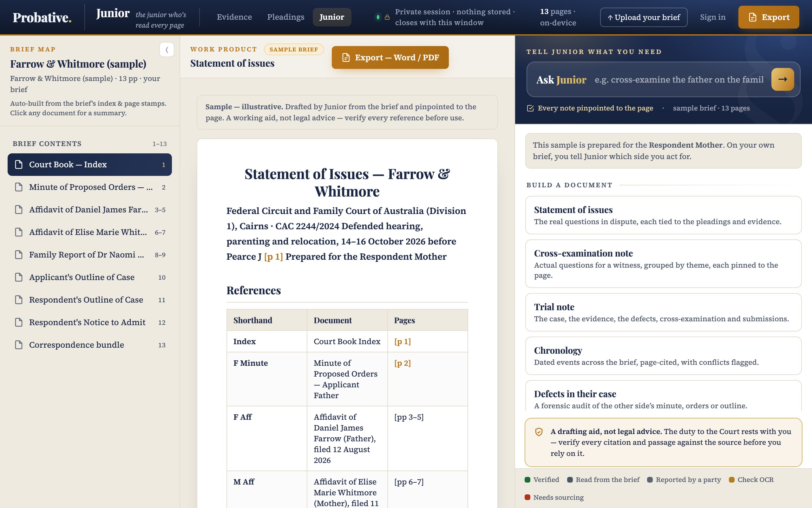
Task: Click [p 1] citation after Pearce J
Action: point(273,257)
